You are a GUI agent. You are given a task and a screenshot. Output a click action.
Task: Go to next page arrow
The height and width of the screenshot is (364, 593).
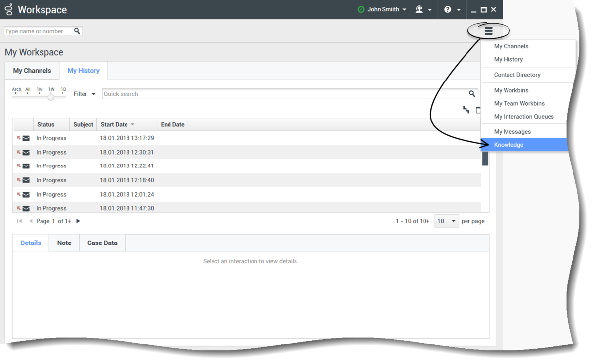click(x=78, y=221)
